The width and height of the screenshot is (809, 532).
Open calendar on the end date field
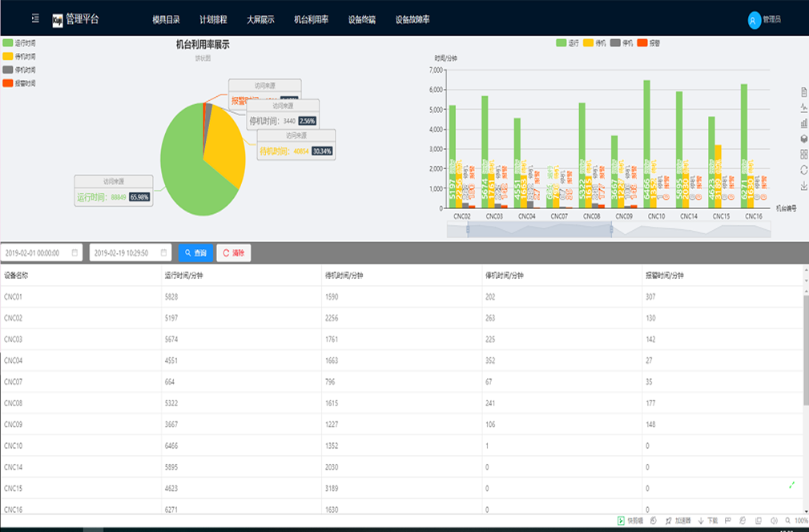(163, 253)
